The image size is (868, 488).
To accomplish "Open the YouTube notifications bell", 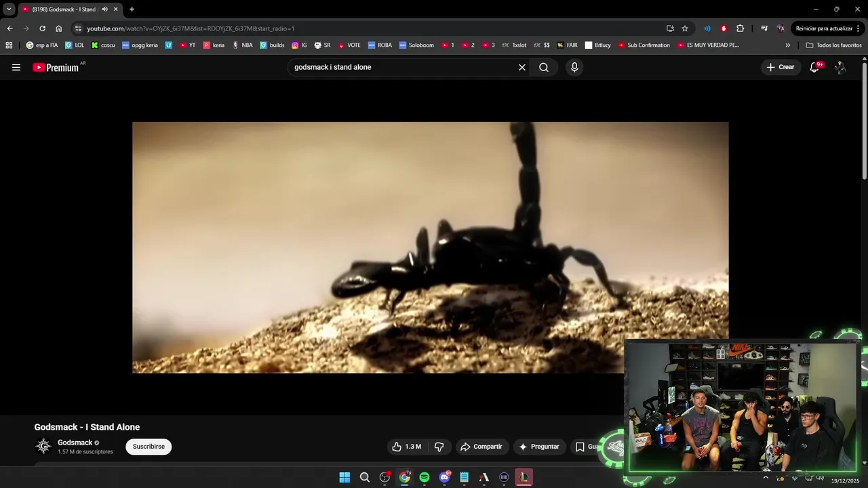I will (815, 67).
